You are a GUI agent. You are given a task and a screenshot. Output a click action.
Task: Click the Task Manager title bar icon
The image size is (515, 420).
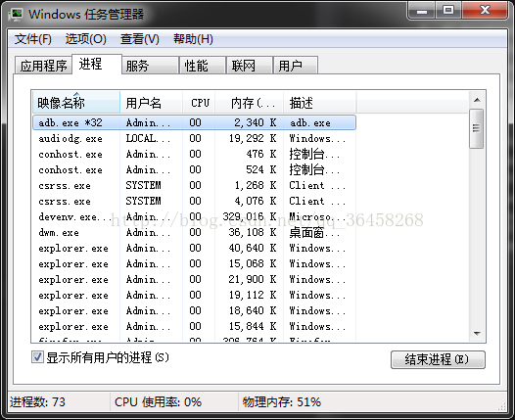pos(16,15)
